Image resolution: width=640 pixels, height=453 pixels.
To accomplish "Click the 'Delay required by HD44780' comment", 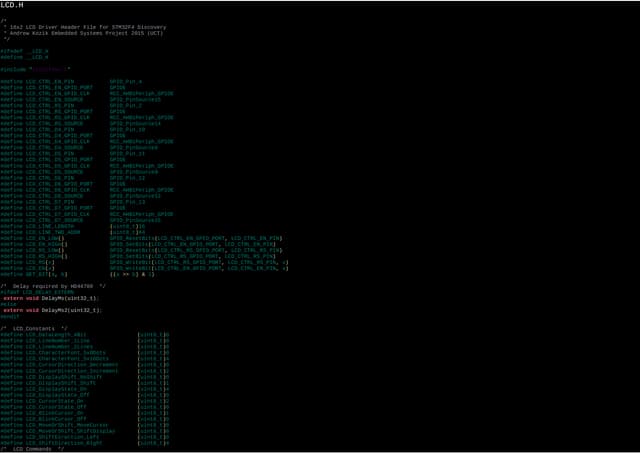I will (52, 285).
